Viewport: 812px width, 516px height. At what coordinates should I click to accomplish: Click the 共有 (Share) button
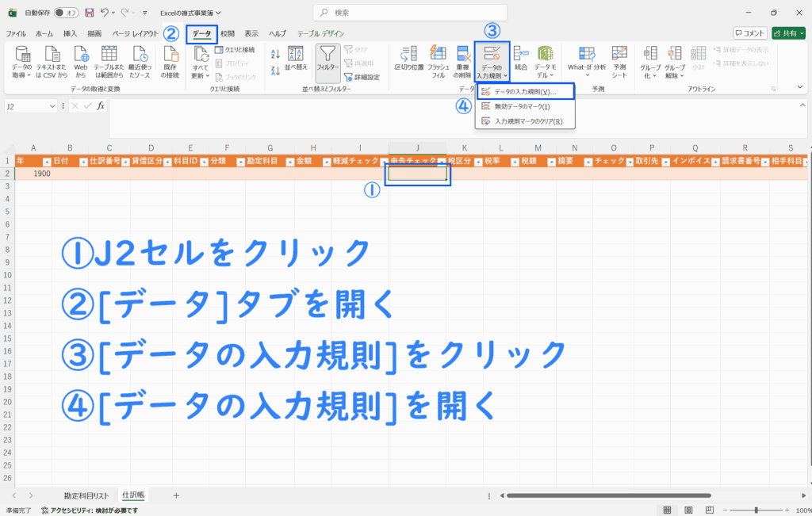point(789,33)
